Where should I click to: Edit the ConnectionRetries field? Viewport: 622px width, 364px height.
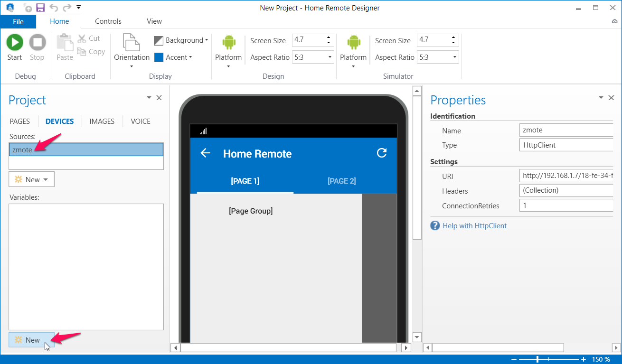pyautogui.click(x=566, y=205)
